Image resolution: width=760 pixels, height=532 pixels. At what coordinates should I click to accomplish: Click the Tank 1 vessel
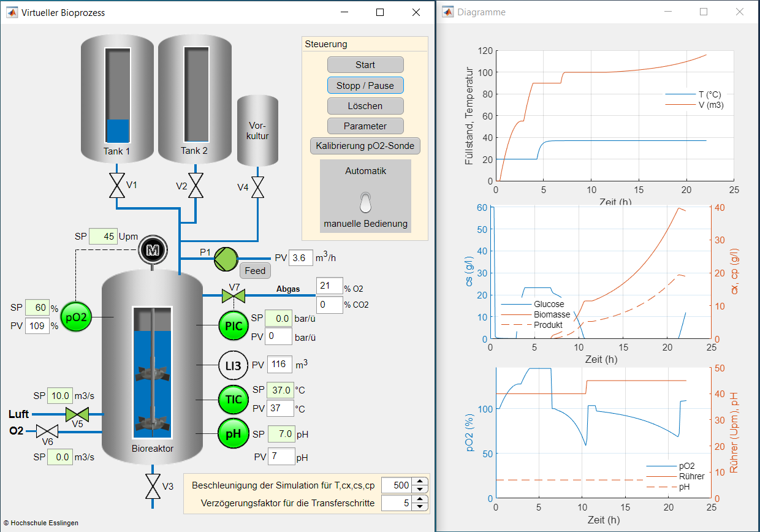coord(116,99)
